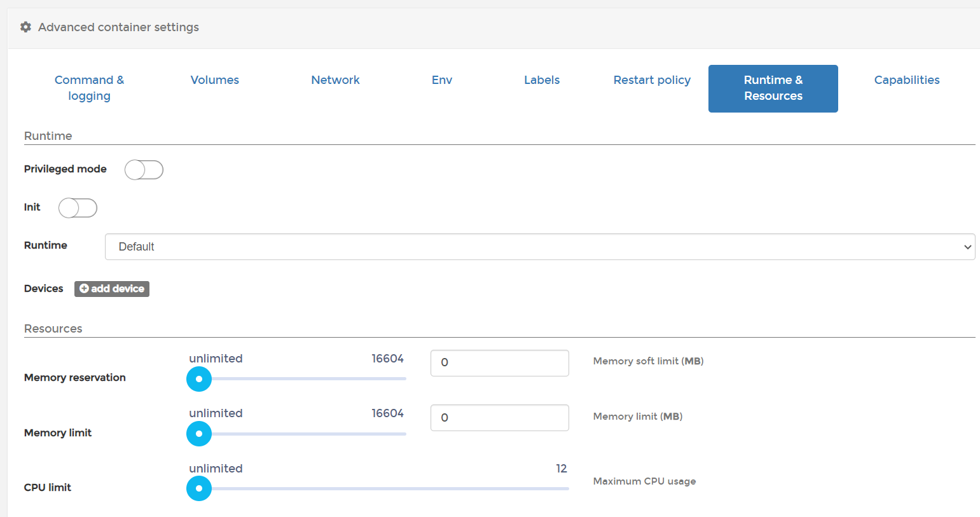Open the Labels tab
Image resolution: width=980 pixels, height=517 pixels.
click(542, 80)
